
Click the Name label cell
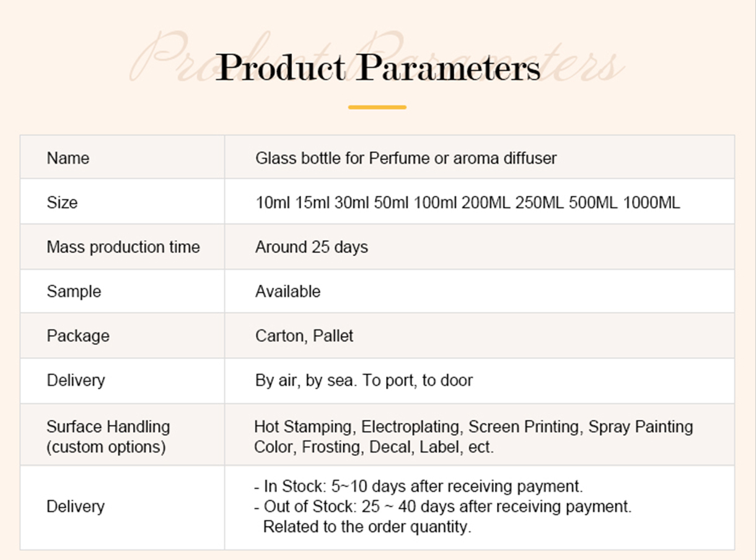point(68,158)
